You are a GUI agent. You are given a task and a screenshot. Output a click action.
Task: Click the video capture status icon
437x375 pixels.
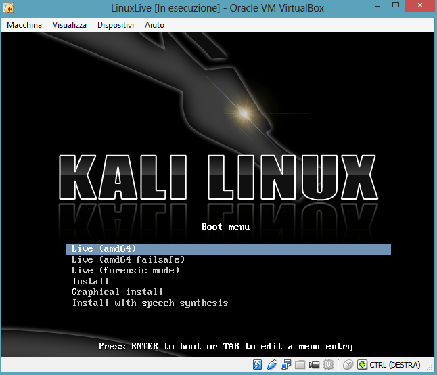[x=314, y=365]
